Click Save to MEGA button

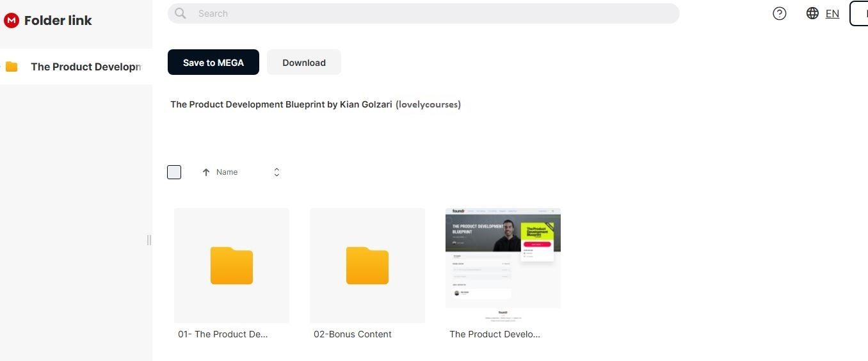(x=213, y=62)
